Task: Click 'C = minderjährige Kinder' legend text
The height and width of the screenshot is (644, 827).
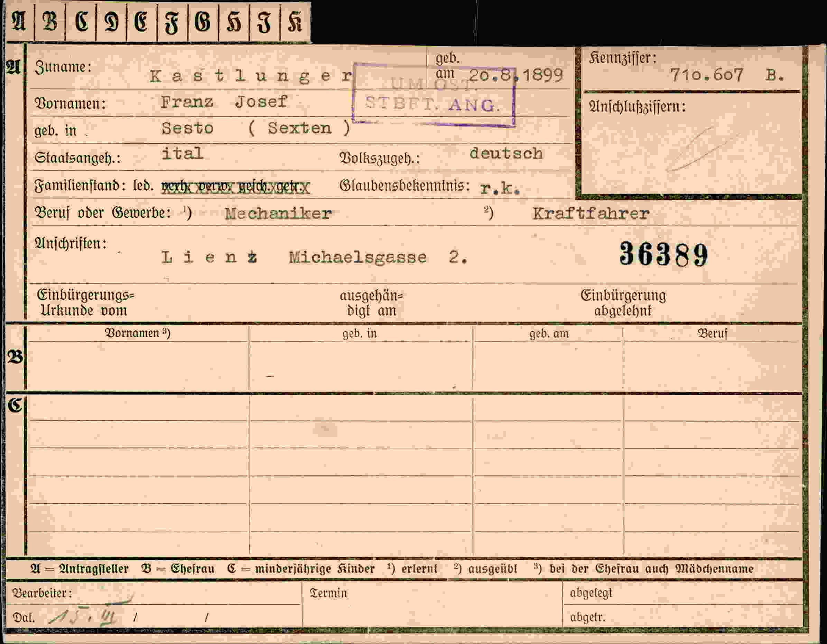Action: coord(301,569)
